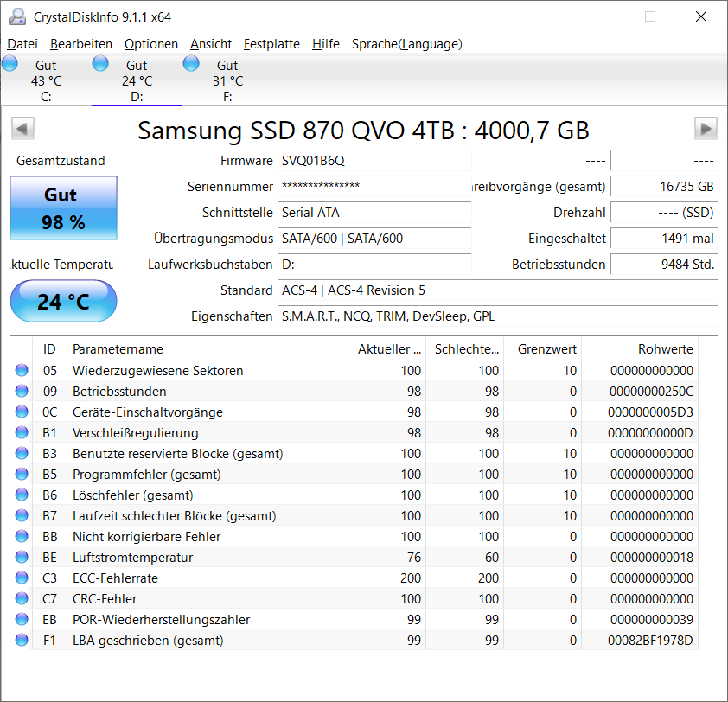This screenshot has width=728, height=702.
Task: Click the Rohwerte column header
Action: [640, 349]
